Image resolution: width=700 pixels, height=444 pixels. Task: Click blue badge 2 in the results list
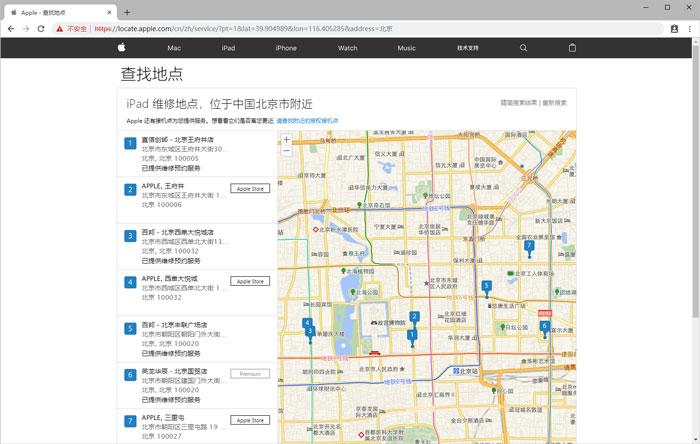coord(130,190)
